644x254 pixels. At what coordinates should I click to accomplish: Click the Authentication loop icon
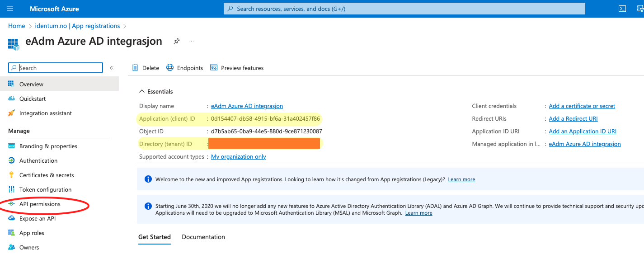point(11,160)
